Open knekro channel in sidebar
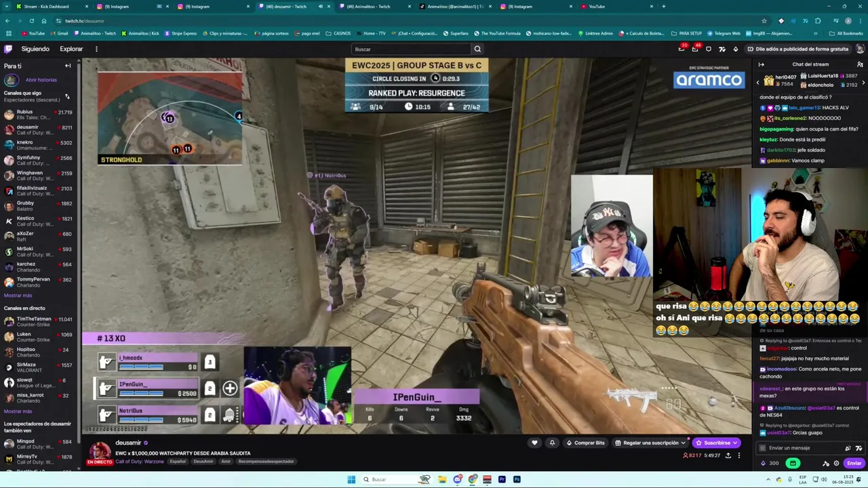Viewport: 868px width, 488px height. (x=39, y=145)
